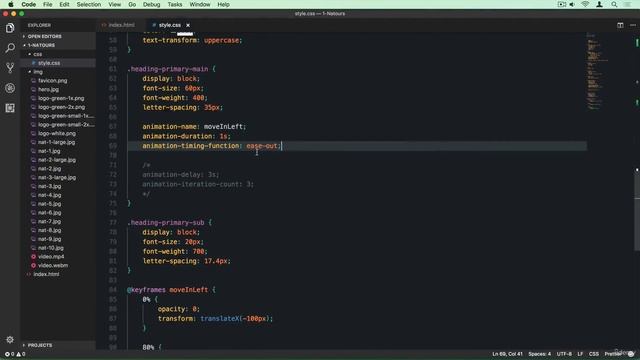Close the style.css tab
Screen dimensions: 640x360
(188, 25)
